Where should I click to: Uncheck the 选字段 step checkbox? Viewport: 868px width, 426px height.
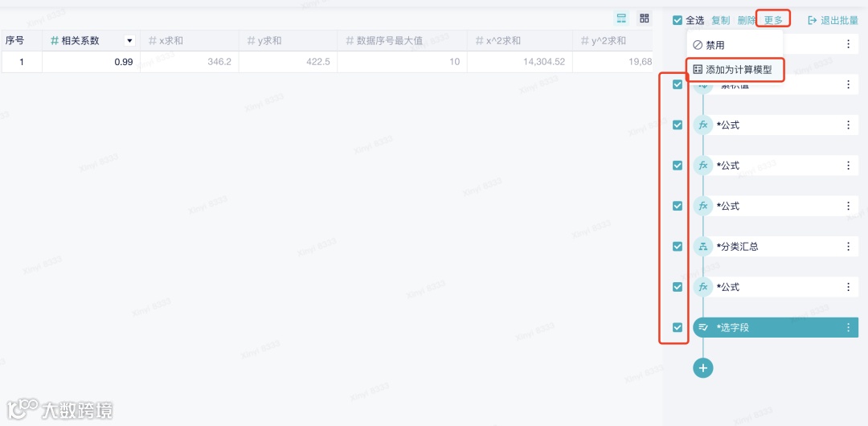677,327
